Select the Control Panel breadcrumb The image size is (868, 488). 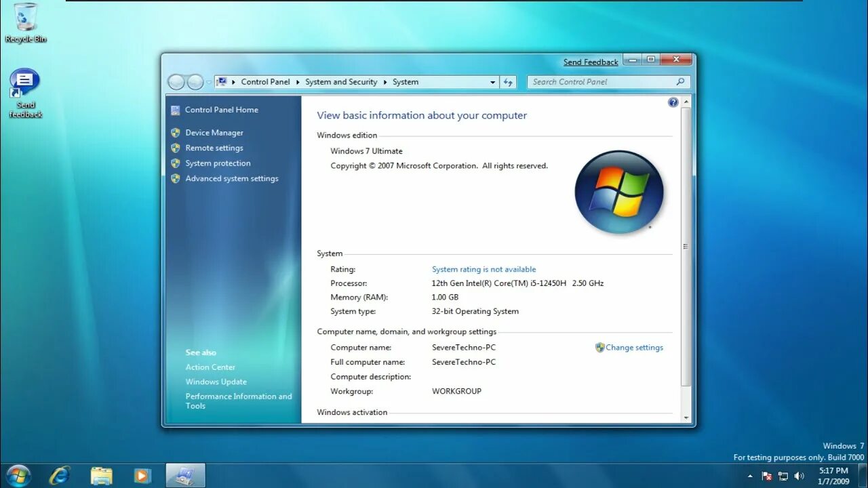click(265, 82)
